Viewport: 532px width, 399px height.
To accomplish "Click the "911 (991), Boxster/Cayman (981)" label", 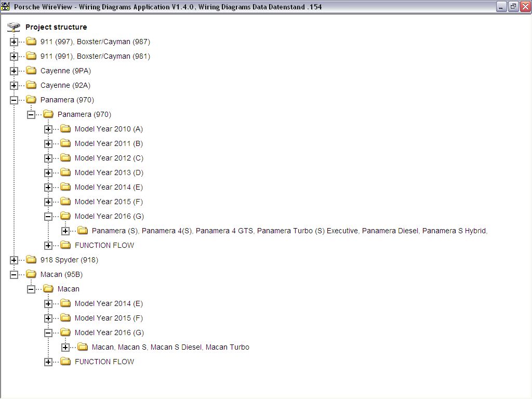I will coord(96,56).
